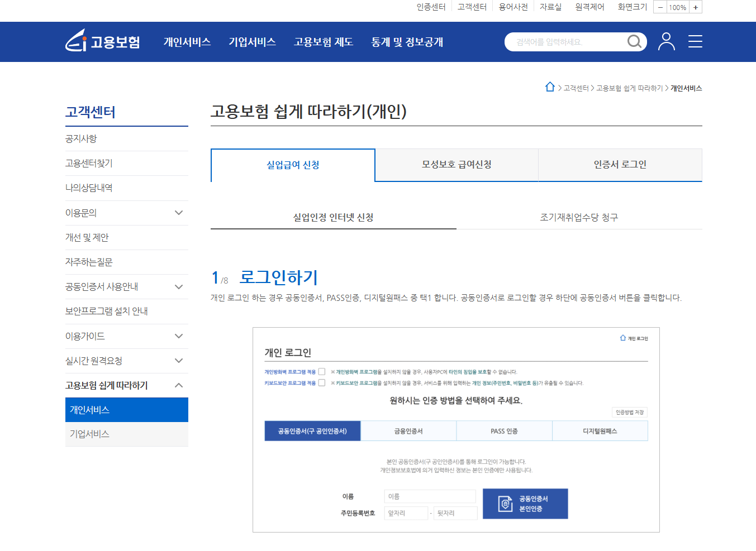
Task: Open the hamburger menu icon
Action: click(x=695, y=41)
